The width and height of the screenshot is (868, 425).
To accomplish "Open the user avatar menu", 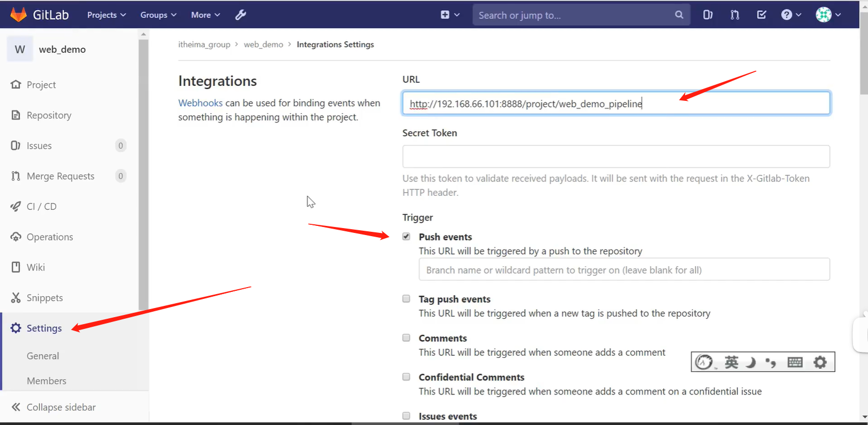I will 828,15.
